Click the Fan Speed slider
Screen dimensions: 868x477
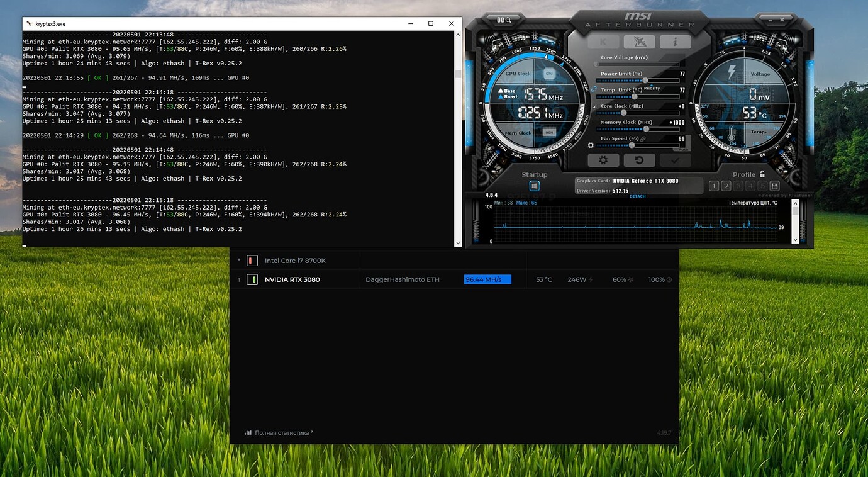click(x=638, y=145)
